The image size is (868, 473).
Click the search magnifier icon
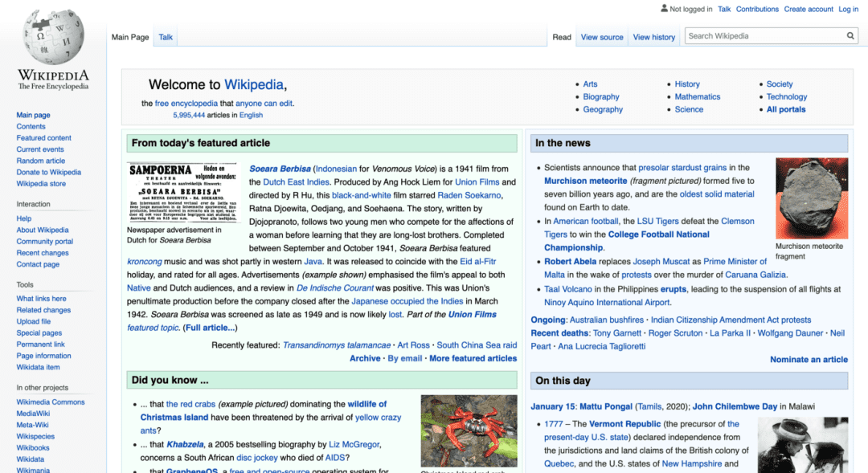click(850, 36)
